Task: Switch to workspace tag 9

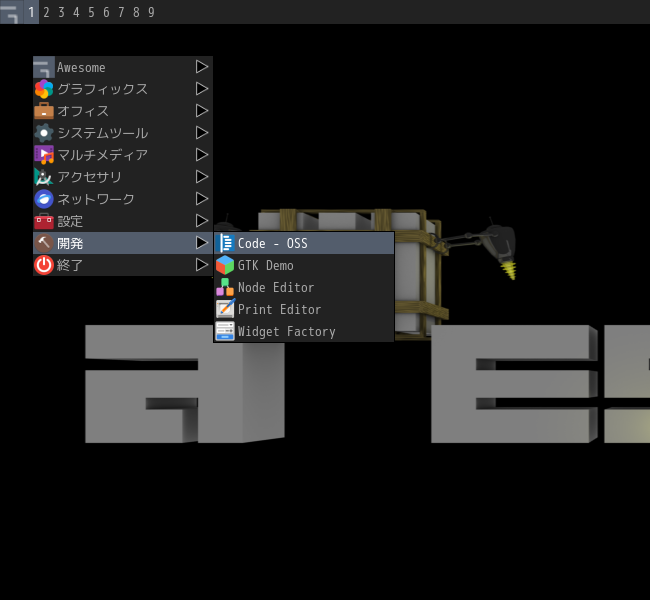Action: point(151,12)
